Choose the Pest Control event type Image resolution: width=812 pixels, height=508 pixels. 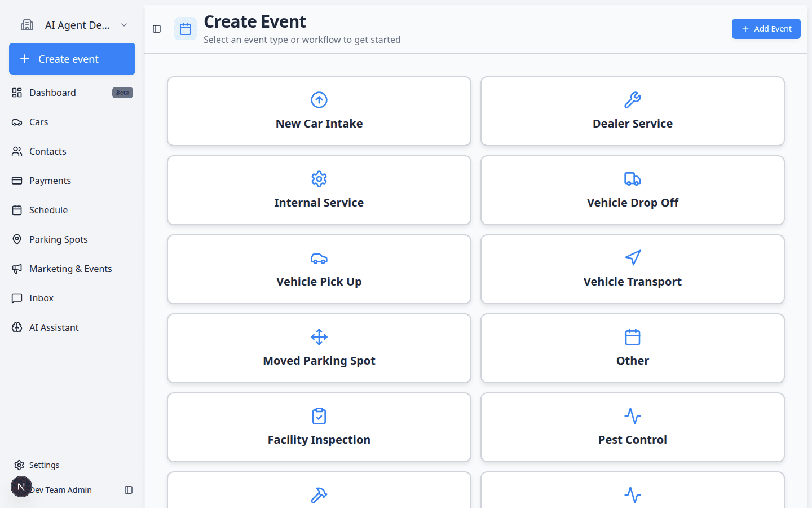pyautogui.click(x=633, y=427)
